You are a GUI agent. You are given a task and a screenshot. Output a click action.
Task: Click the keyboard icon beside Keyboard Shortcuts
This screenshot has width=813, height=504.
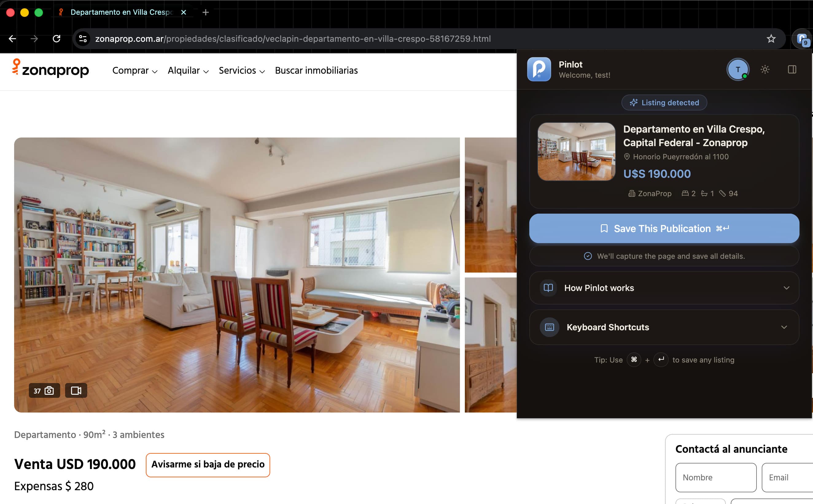549,327
